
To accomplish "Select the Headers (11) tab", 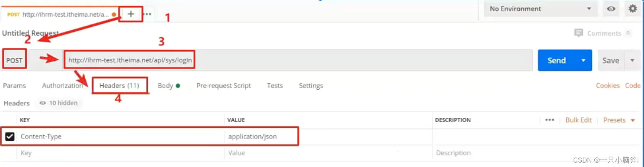I will click(x=119, y=86).
